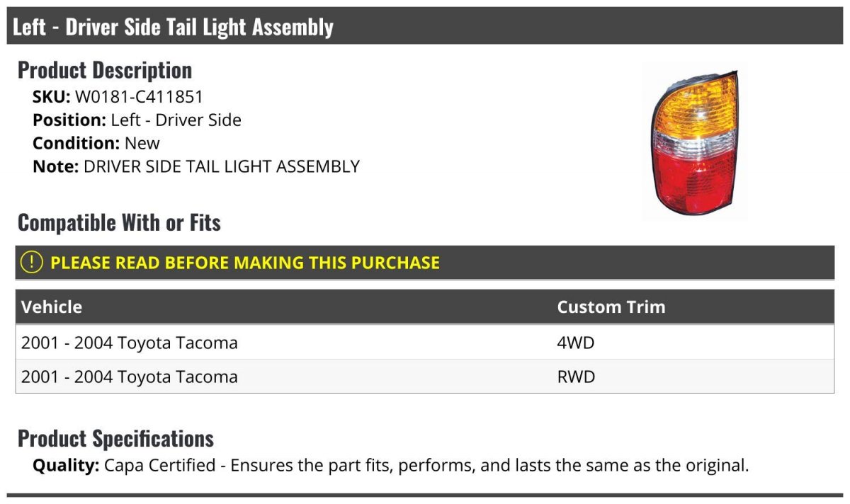Click the Product Specifications heading
850x504 pixels.
pos(115,439)
